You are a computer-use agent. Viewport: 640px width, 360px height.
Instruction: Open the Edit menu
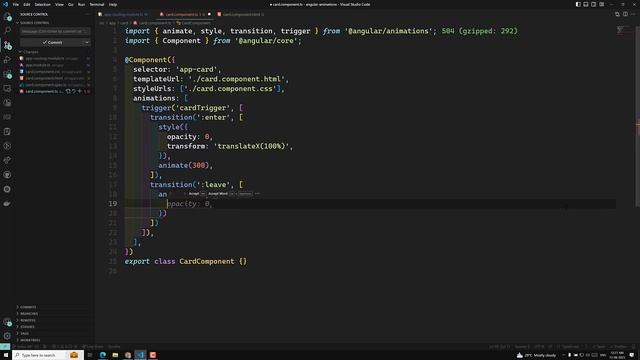pos(27,4)
